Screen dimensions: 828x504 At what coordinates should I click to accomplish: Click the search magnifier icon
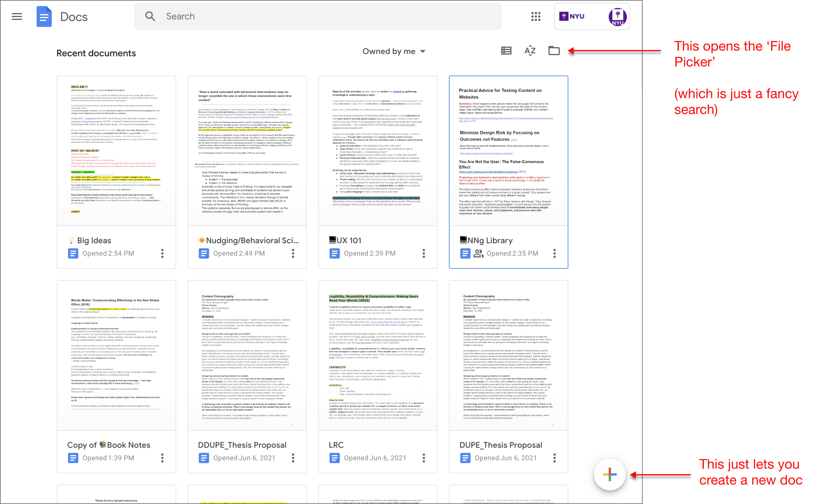150,16
